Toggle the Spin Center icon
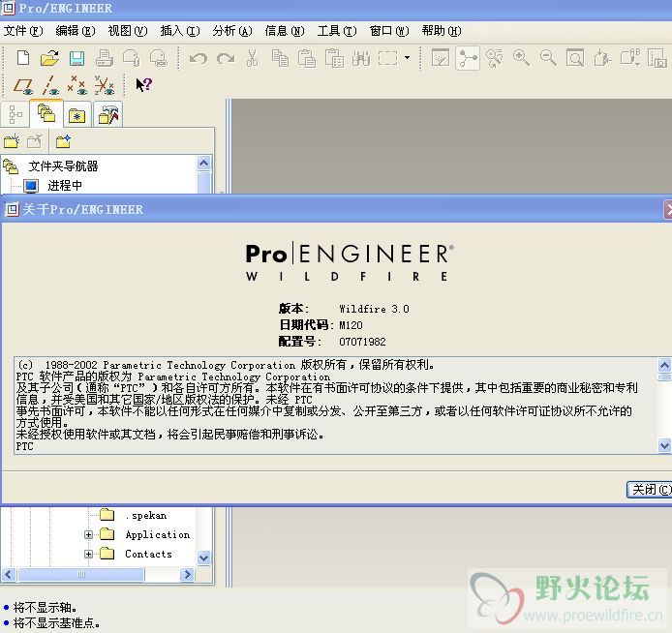 pos(468,58)
